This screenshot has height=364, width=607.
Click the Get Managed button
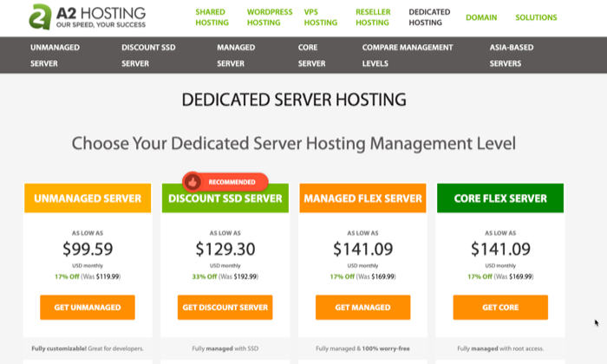362,308
